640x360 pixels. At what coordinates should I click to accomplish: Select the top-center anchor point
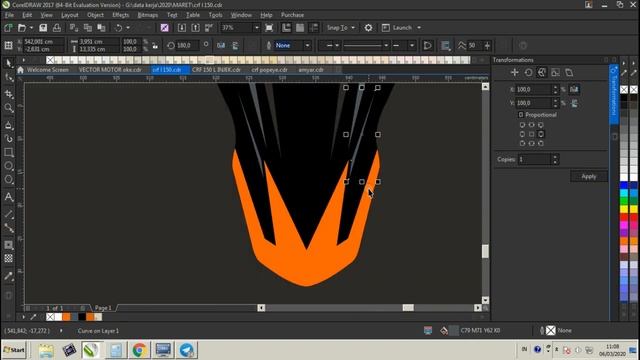[x=531, y=125]
